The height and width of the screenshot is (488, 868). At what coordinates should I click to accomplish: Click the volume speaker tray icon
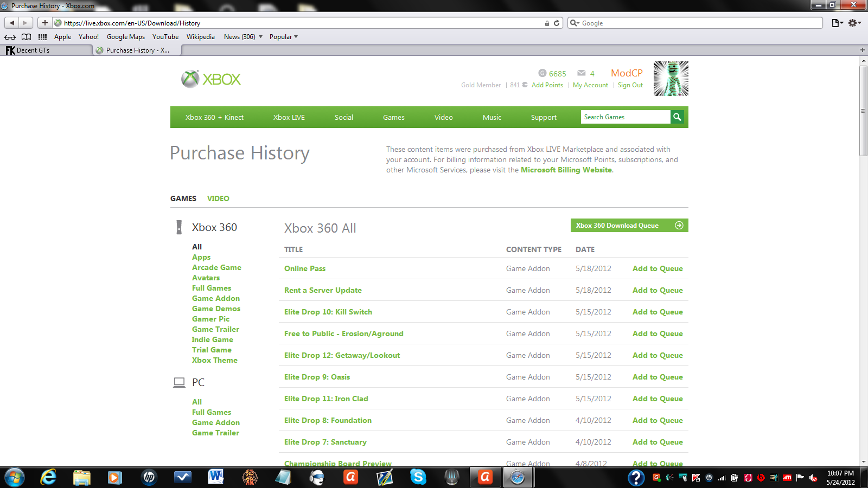tap(813, 478)
